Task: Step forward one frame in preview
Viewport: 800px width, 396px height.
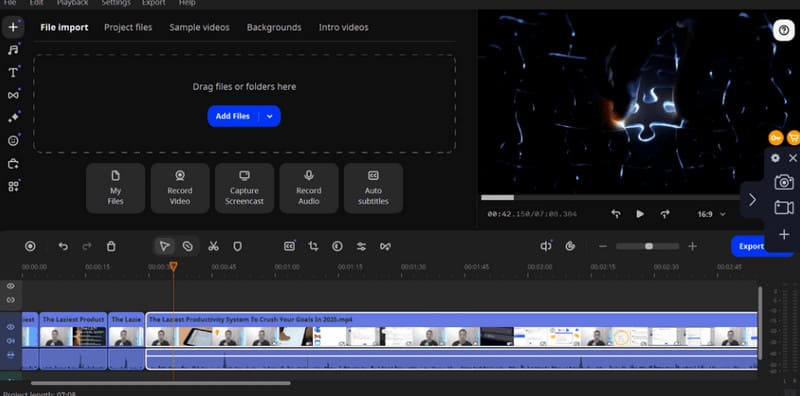Action: (664, 214)
